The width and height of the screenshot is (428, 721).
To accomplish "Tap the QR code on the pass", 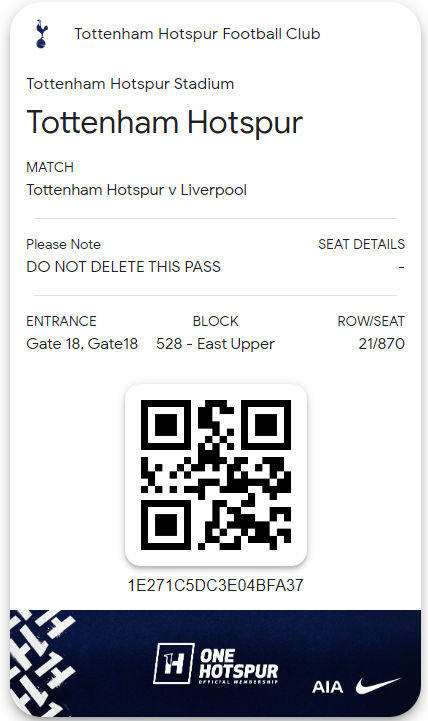I will [216, 475].
